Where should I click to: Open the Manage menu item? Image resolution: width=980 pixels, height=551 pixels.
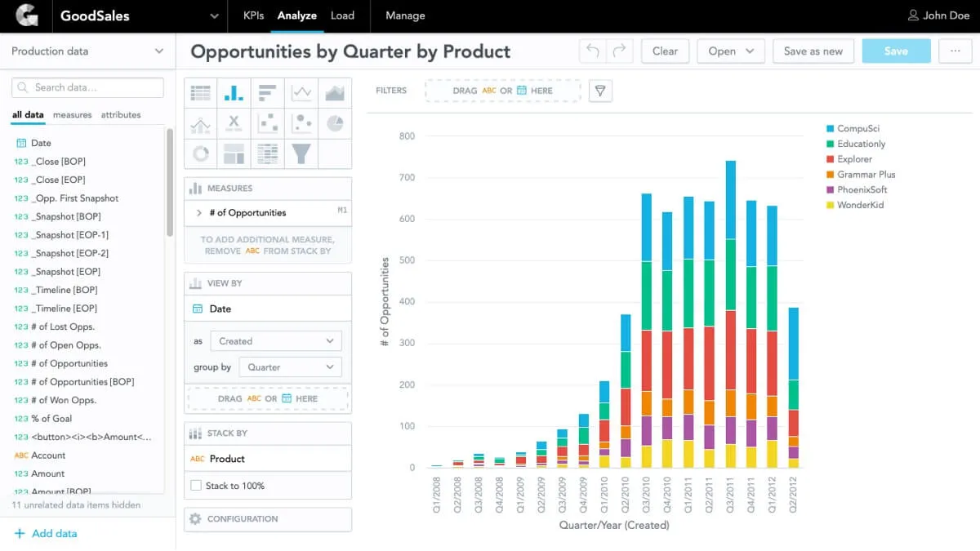click(x=405, y=16)
